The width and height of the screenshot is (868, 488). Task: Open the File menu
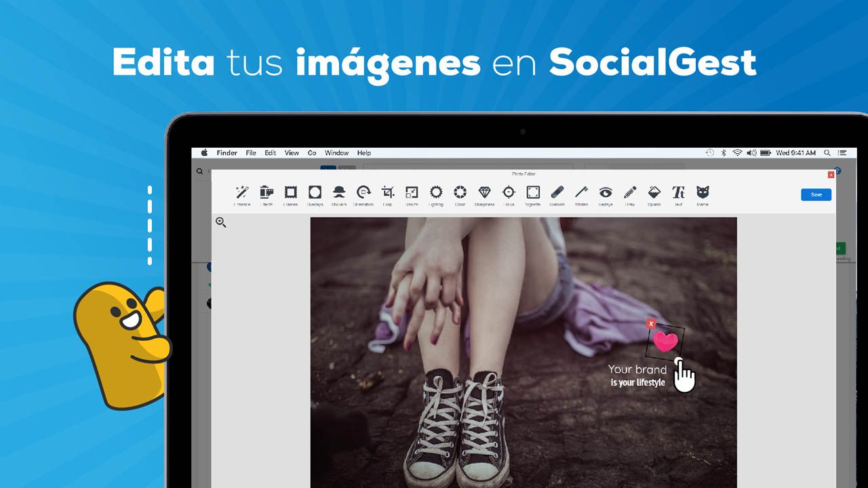click(251, 153)
